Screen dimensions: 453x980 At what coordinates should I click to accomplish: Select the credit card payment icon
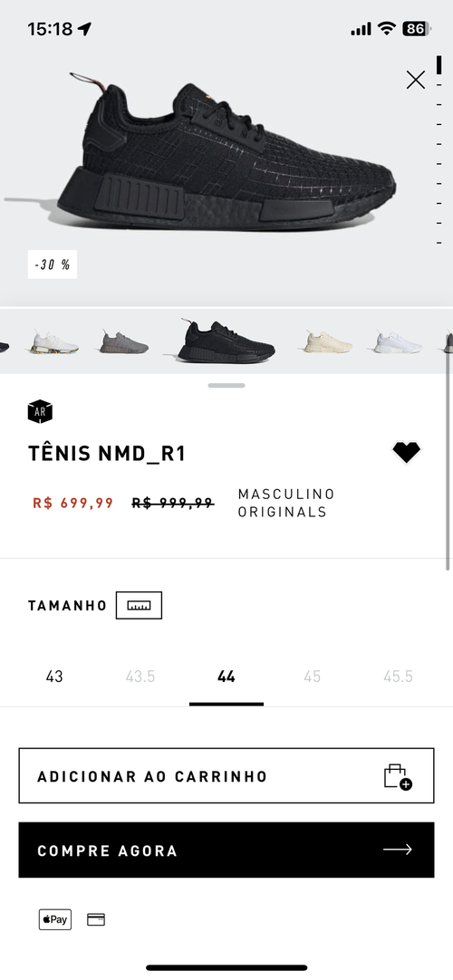click(x=96, y=919)
